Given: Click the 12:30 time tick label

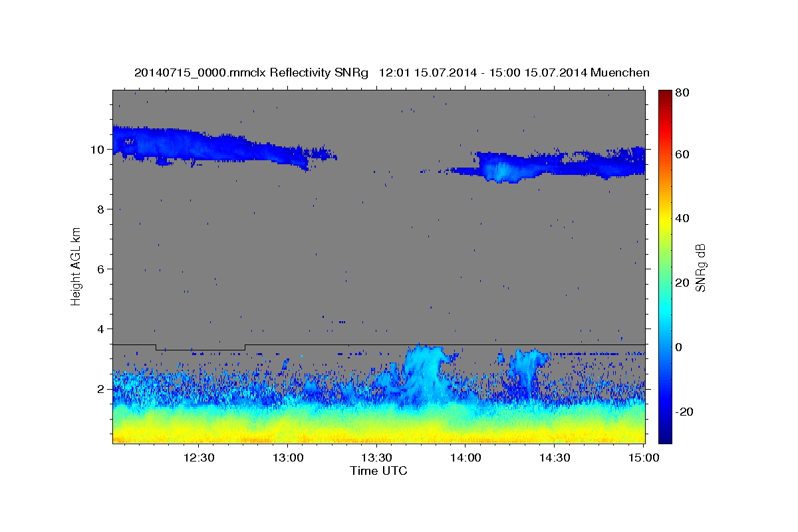Looking at the screenshot, I should pos(199,458).
